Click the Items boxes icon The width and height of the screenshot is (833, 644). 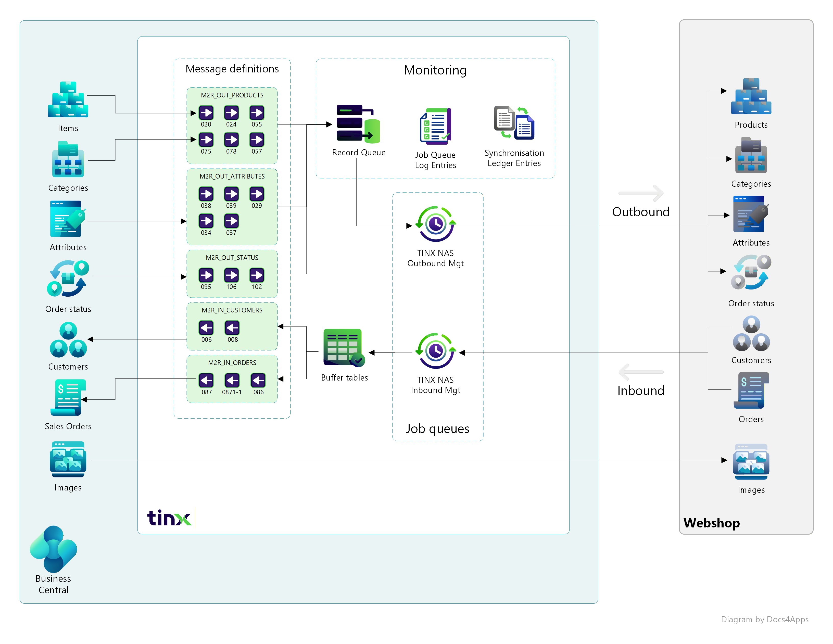(x=68, y=99)
